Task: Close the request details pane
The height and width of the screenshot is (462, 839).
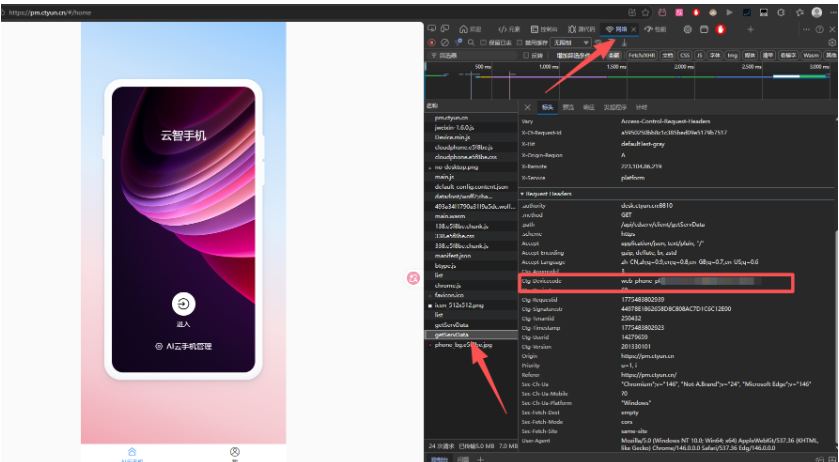Action: pos(527,107)
